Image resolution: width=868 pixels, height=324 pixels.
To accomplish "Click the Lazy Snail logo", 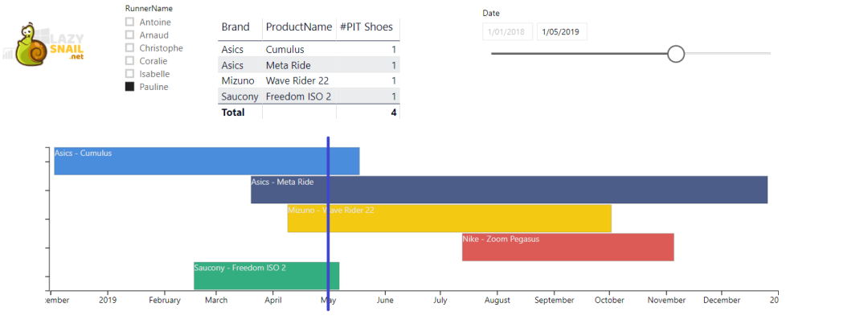I will (45, 45).
